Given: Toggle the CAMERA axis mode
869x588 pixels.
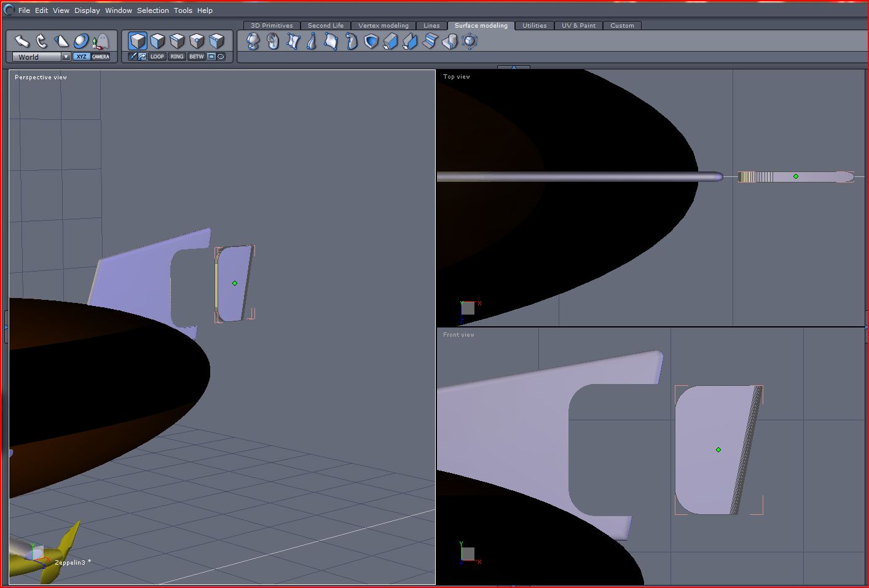Looking at the screenshot, I should pyautogui.click(x=101, y=57).
